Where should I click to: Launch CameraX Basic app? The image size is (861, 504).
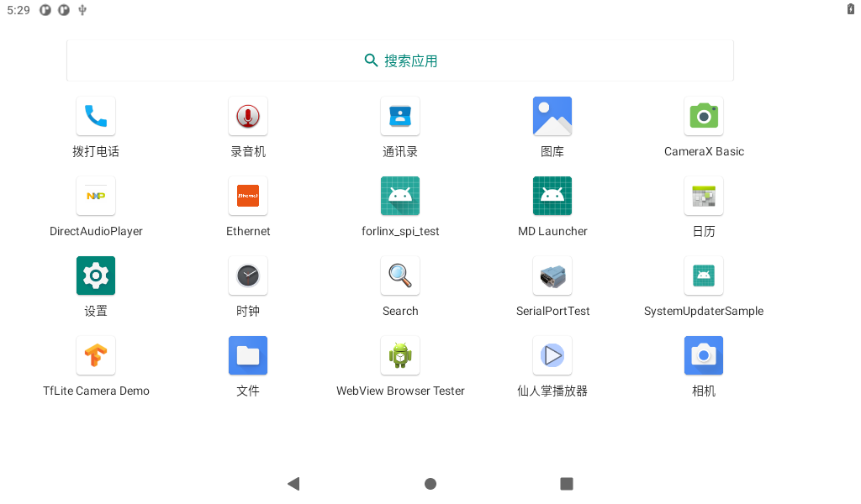(x=704, y=116)
